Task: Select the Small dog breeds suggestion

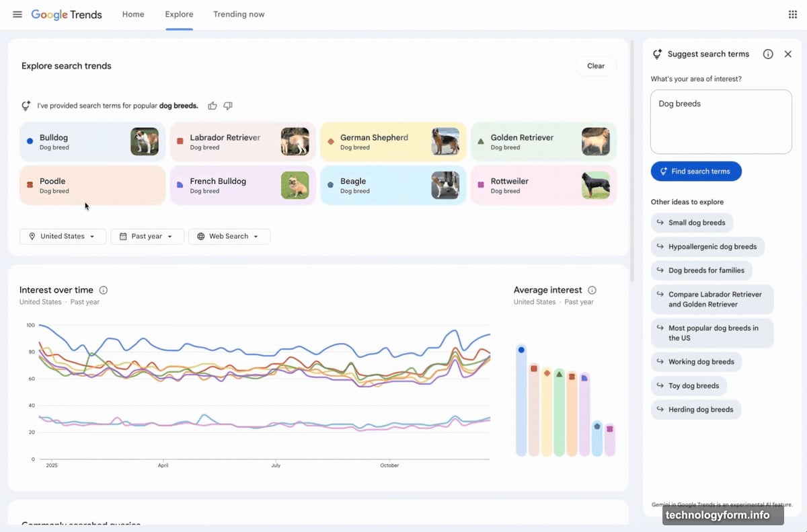Action: click(692, 223)
